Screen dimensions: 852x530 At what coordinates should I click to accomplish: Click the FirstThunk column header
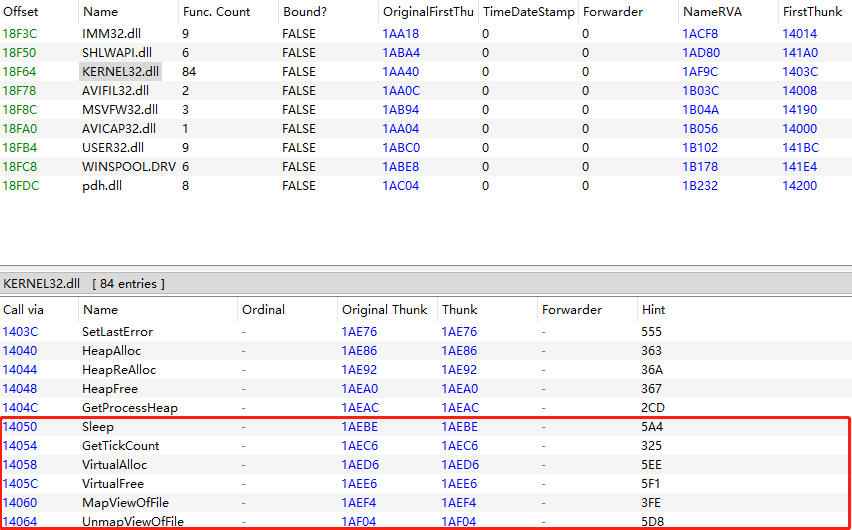(815, 12)
